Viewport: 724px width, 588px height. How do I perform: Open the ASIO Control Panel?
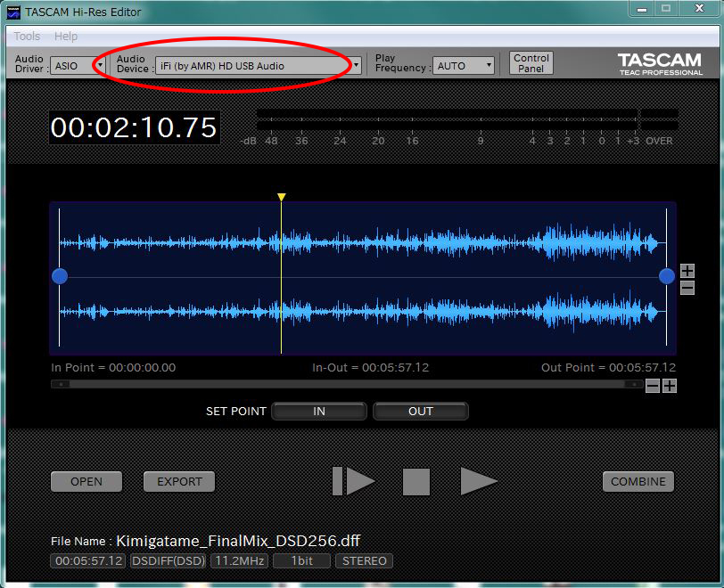tap(531, 62)
